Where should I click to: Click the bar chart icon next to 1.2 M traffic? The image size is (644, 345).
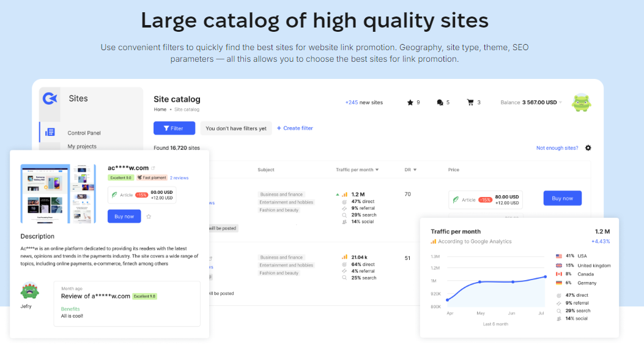click(x=344, y=195)
